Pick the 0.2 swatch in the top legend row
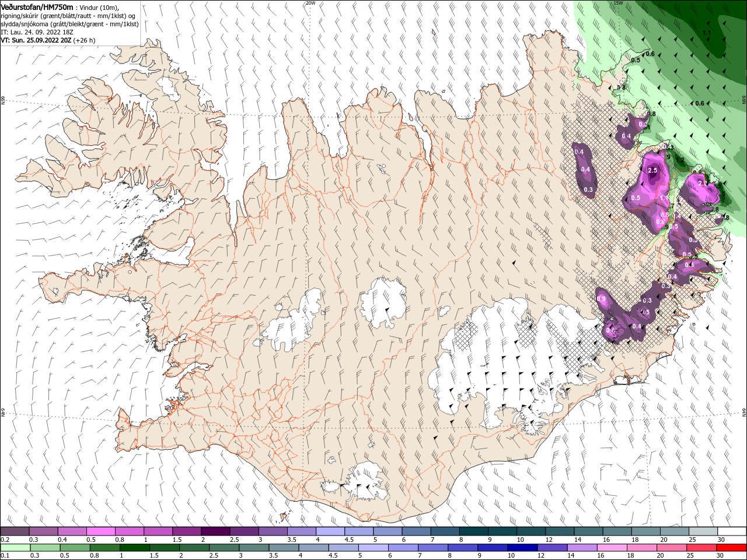Screen dimensions: 747x560 [x=15, y=531]
